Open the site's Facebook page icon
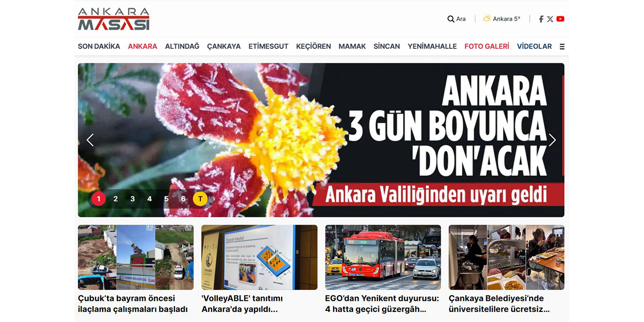 click(540, 19)
